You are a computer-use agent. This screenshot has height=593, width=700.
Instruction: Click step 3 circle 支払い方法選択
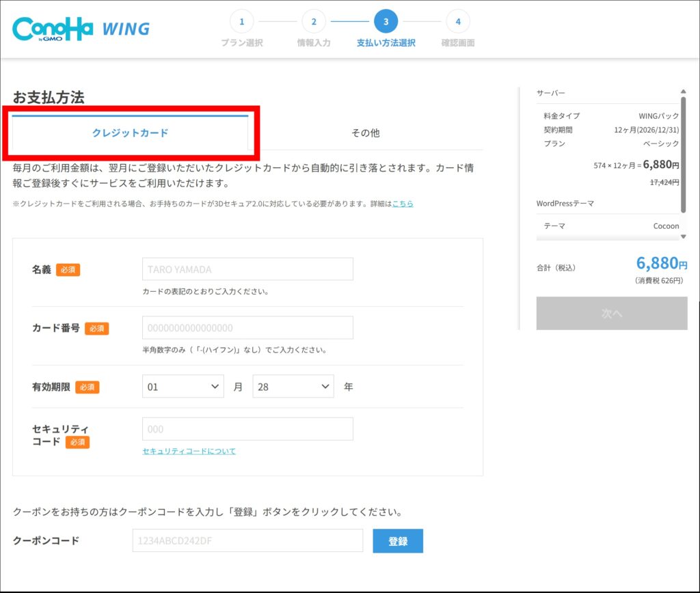[386, 21]
